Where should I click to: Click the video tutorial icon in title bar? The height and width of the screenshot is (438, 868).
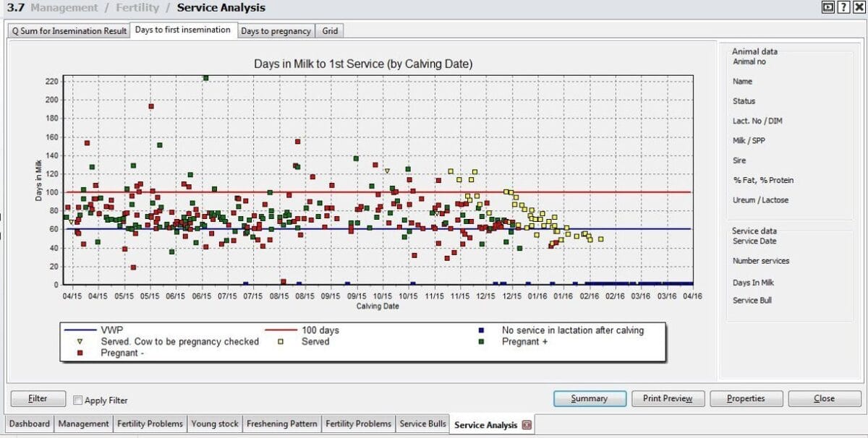coord(828,7)
